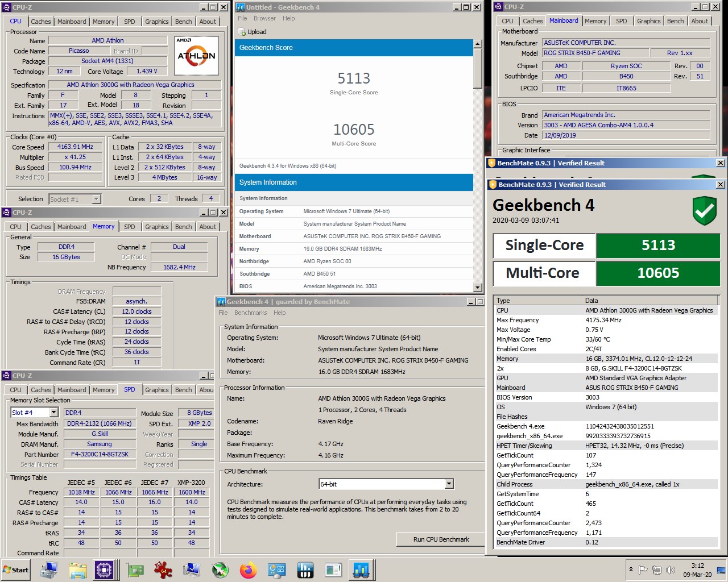Open Firefox from the taskbar
728x582 pixels.
(x=248, y=569)
